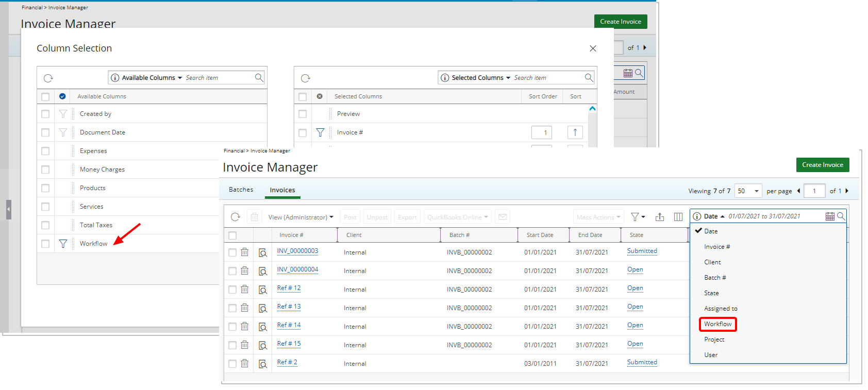Open invoice link Ref # 15
The height and width of the screenshot is (390, 868).
click(289, 344)
